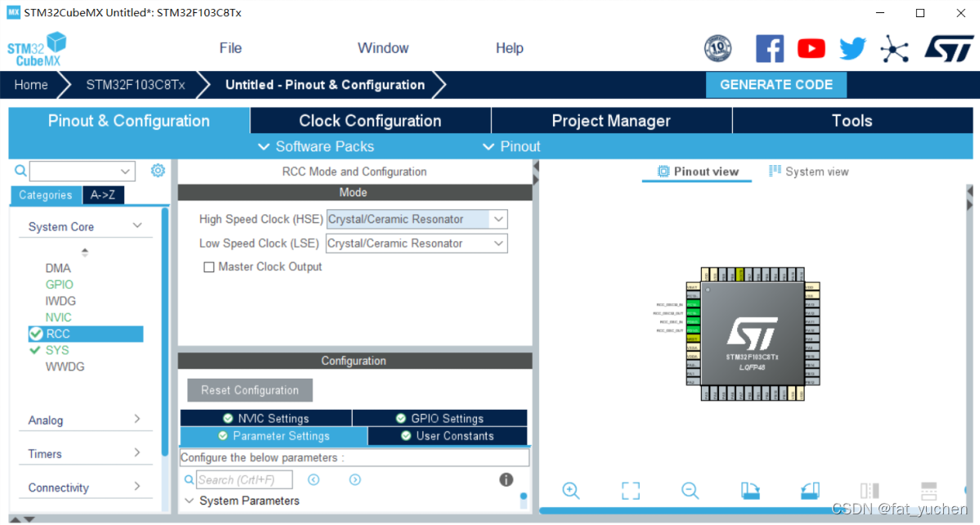Select SYS in System Core list
This screenshot has height=525, width=980.
(x=57, y=350)
